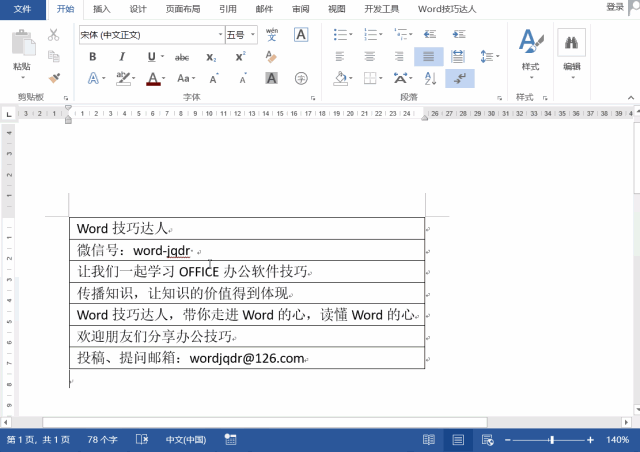Toggle Italic formatting
Screen dimensions: 640x452
point(122,57)
